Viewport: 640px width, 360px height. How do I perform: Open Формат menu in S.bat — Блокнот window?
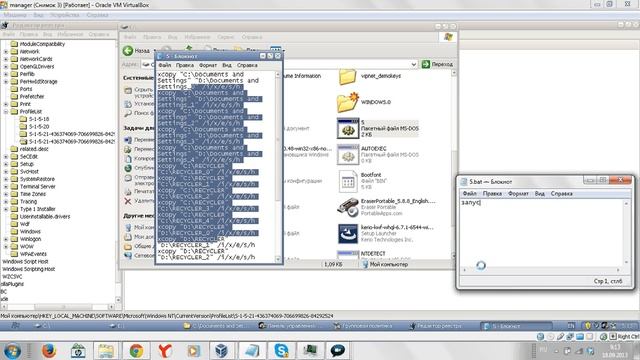(518, 193)
